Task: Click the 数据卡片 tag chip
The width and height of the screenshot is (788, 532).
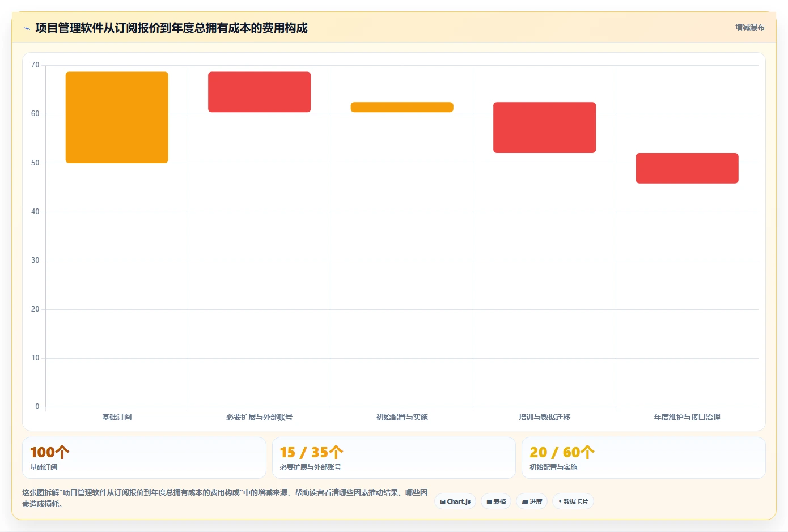Action: tap(573, 501)
